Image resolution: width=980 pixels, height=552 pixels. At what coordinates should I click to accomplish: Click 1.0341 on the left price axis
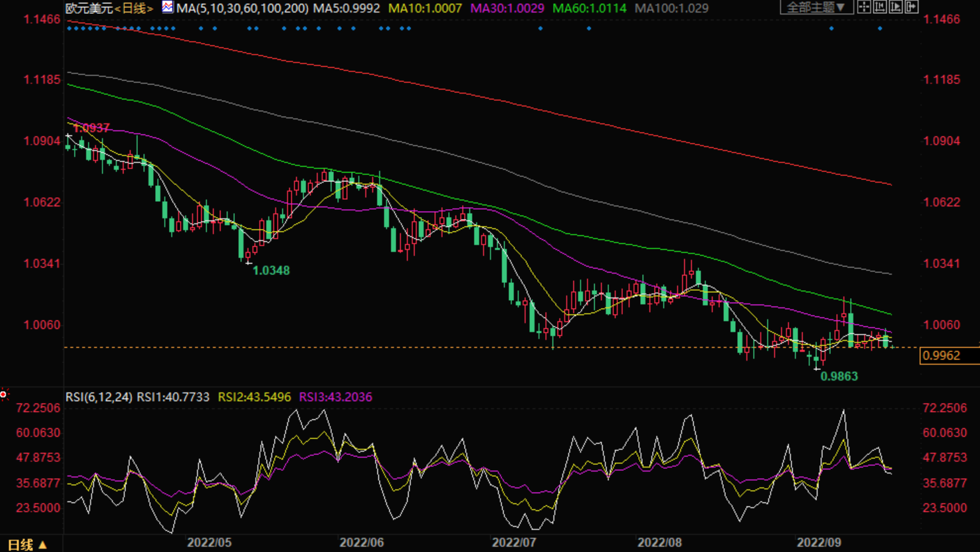point(42,264)
